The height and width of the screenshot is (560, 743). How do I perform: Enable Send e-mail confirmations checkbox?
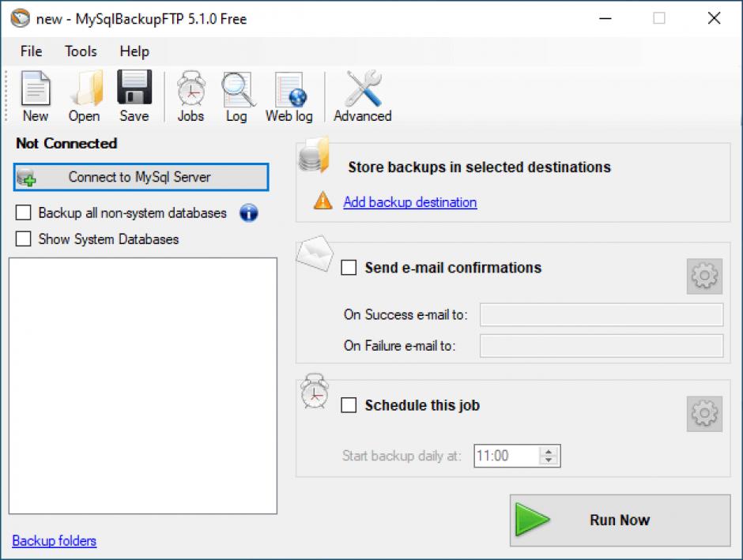[349, 268]
